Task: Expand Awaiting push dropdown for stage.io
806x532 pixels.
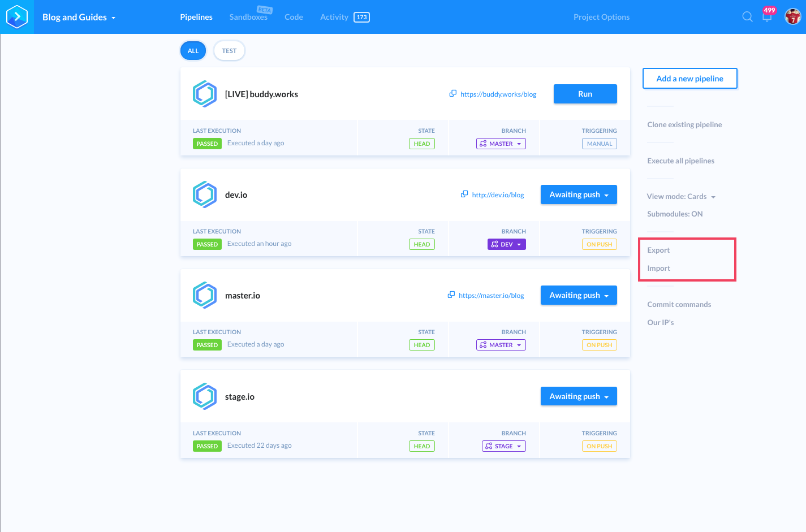Action: [x=579, y=396]
